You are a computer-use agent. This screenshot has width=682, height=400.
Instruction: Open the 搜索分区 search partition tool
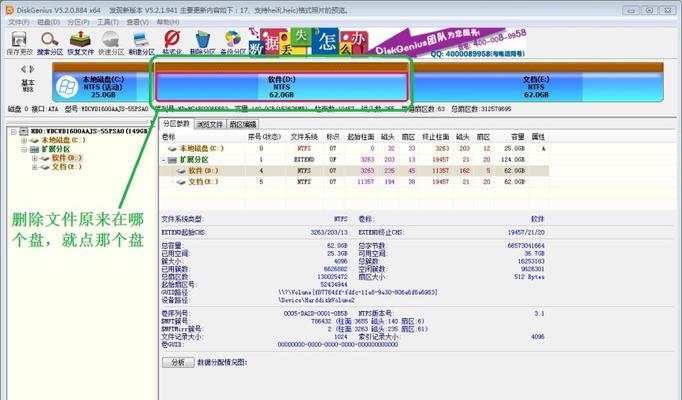click(50, 43)
